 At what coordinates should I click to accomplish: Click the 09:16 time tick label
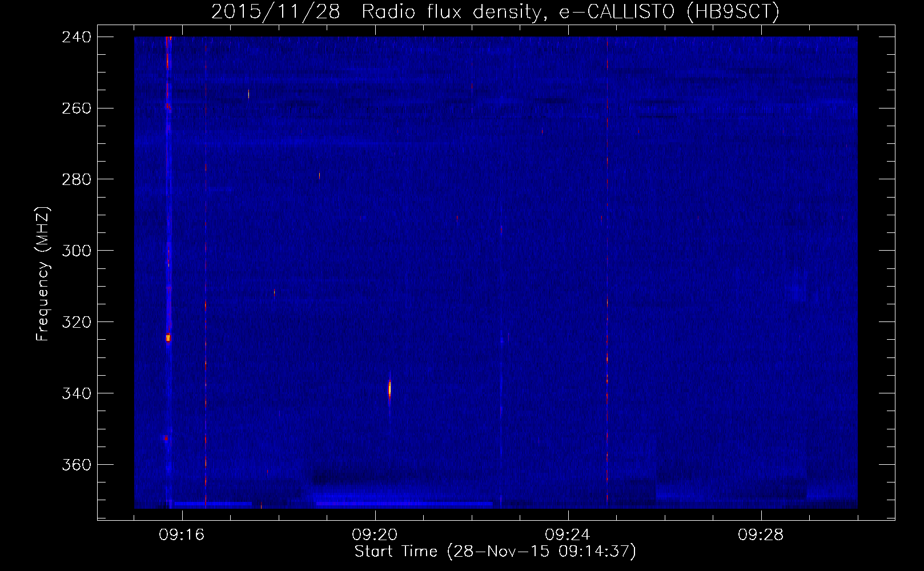182,535
